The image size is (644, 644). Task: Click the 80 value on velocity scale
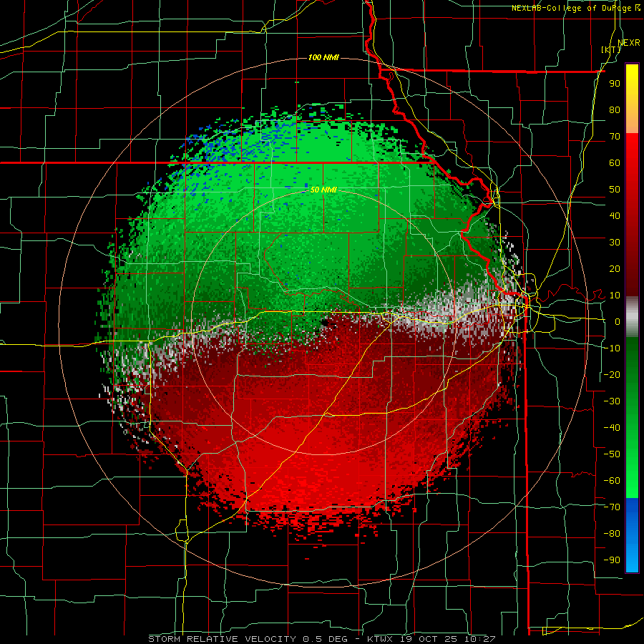pyautogui.click(x=615, y=109)
